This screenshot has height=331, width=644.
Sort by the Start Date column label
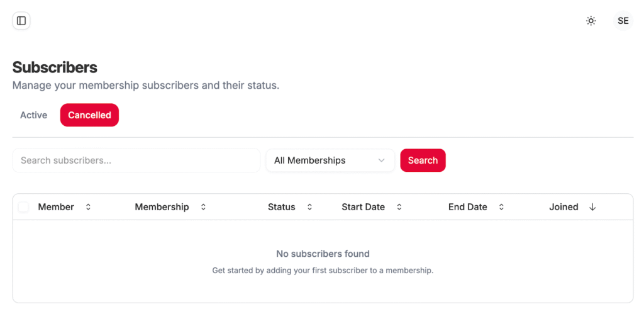point(363,207)
